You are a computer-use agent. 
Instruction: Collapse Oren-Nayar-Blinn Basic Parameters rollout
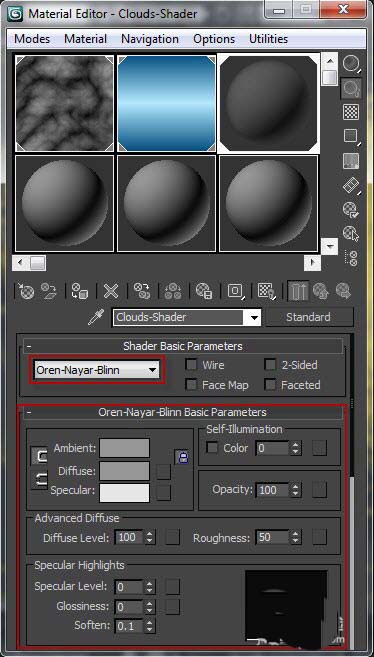point(183,412)
